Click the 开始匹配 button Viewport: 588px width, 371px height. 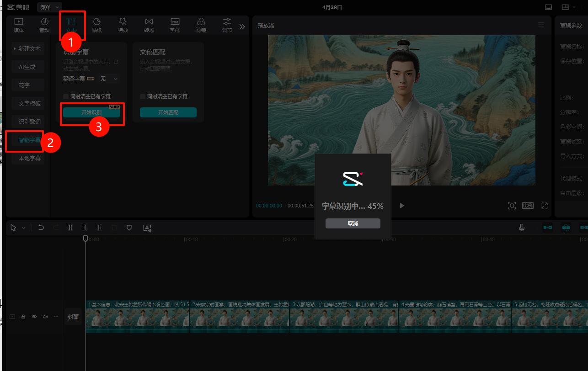point(168,112)
